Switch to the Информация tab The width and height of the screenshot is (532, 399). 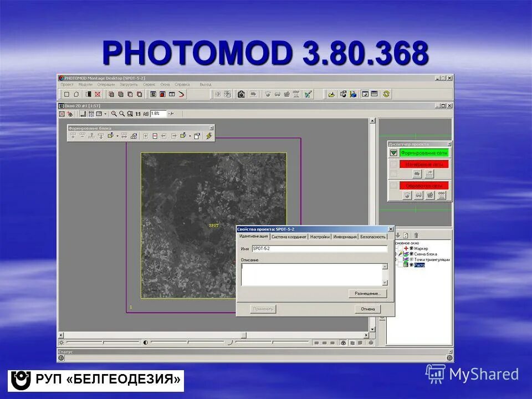(x=345, y=237)
